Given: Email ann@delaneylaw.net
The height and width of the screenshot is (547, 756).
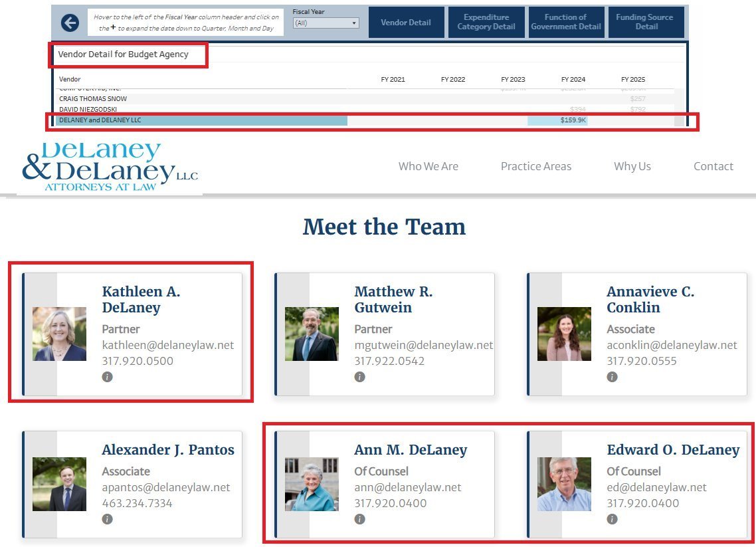Looking at the screenshot, I should click(x=408, y=488).
